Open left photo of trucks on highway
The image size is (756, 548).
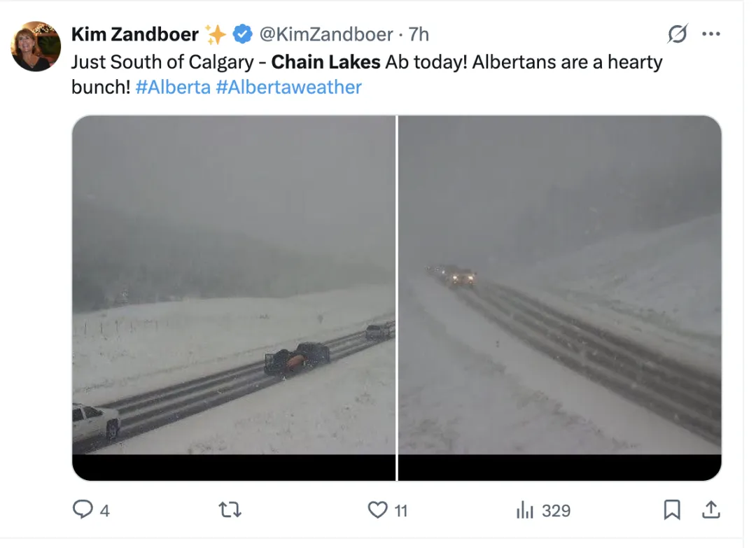234,298
